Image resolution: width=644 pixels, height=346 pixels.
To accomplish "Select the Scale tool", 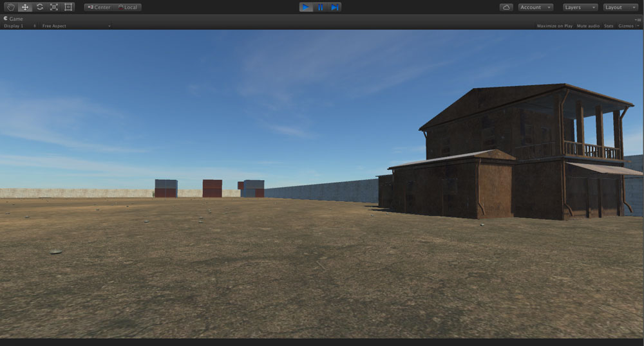I will pos(54,7).
